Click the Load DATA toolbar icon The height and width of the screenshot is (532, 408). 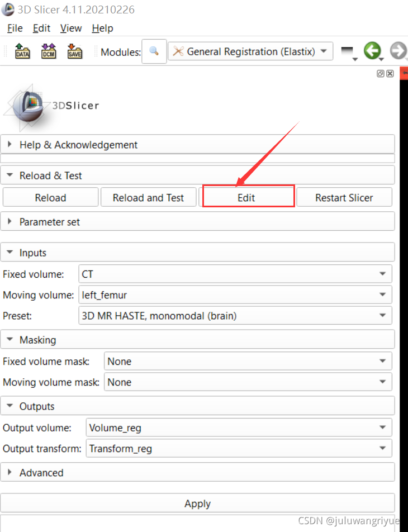tap(22, 51)
